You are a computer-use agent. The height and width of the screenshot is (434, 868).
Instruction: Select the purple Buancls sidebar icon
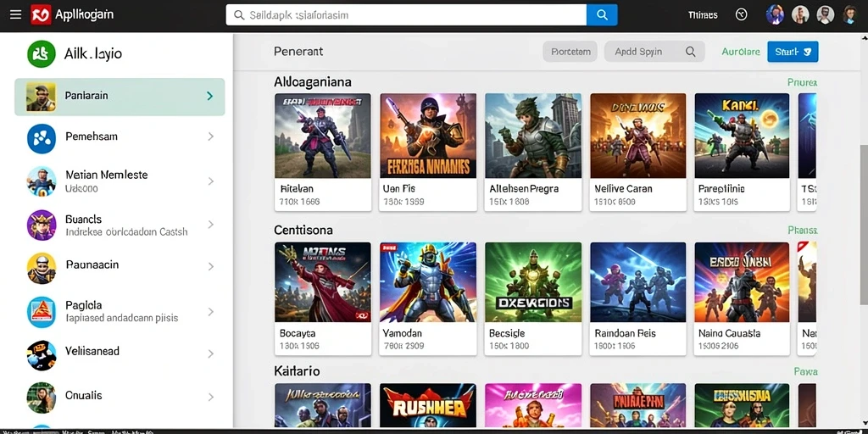[42, 225]
